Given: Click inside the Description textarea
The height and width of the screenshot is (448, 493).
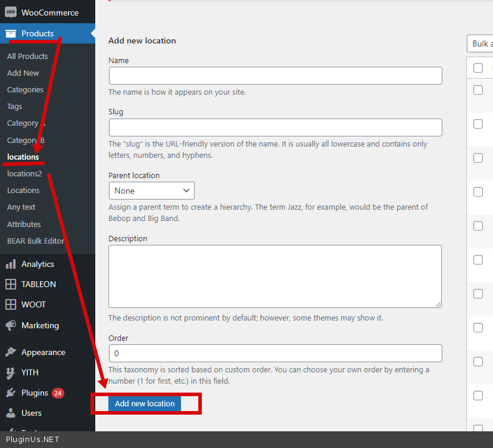Looking at the screenshot, I should pos(274,276).
